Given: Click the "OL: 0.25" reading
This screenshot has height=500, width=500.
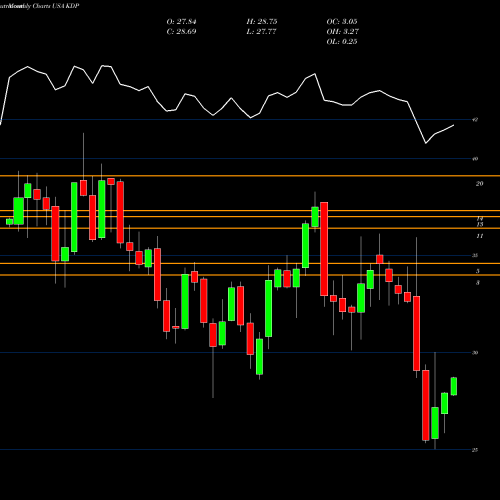Looking at the screenshot, I should 342,42.
